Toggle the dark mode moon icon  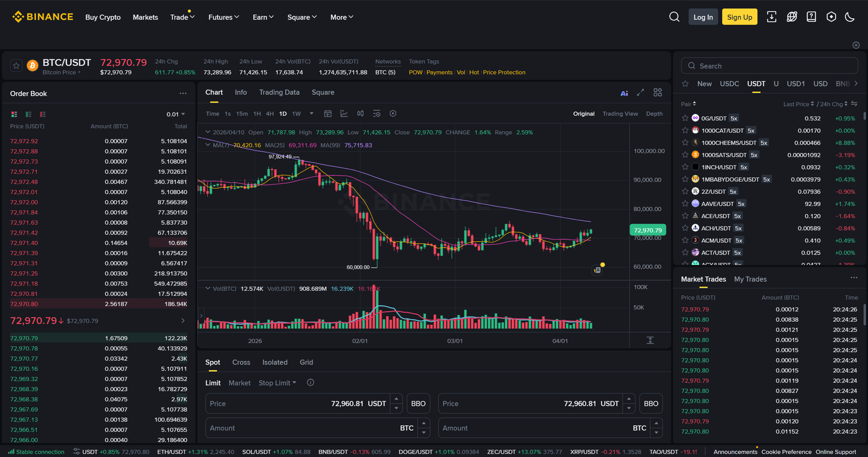pyautogui.click(x=850, y=17)
